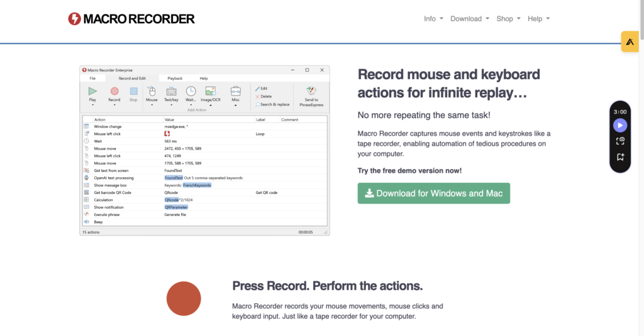Viewport: 644px width, 336px height.
Task: Switch to the Record and Edit tab
Action: [132, 79]
